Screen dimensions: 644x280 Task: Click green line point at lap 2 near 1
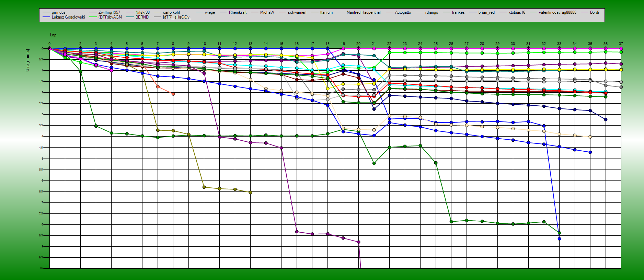point(80,71)
